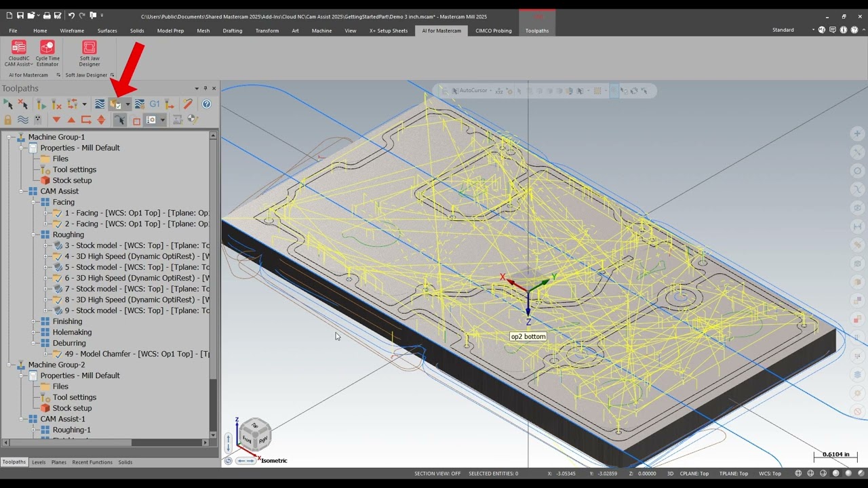Switch to the Model Prep tab
This screenshot has width=868, height=488.
pyautogui.click(x=170, y=30)
